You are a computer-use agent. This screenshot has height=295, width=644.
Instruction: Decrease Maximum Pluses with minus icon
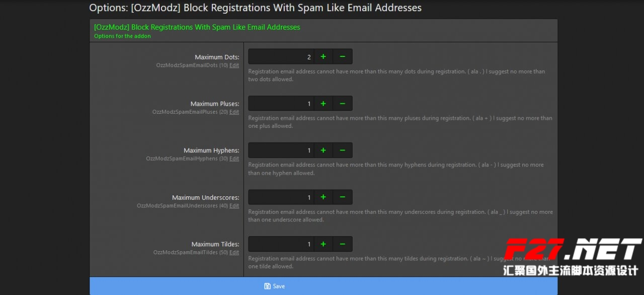click(x=342, y=104)
